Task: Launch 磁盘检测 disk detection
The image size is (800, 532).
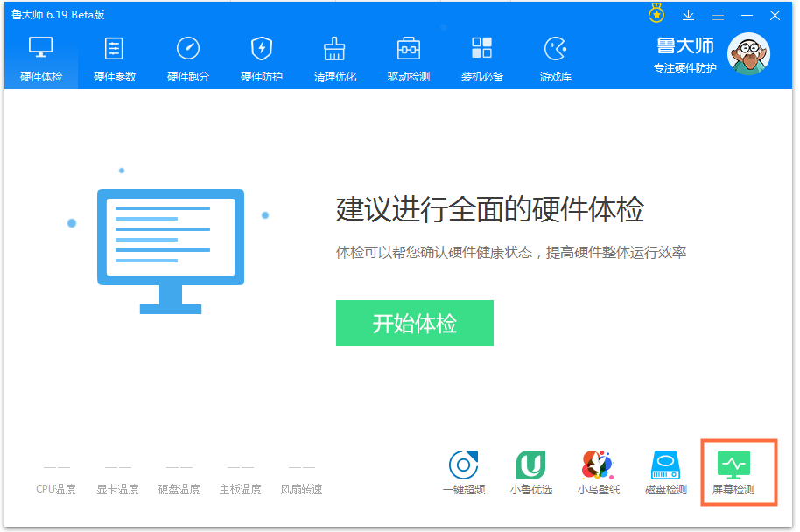Action: pyautogui.click(x=665, y=472)
